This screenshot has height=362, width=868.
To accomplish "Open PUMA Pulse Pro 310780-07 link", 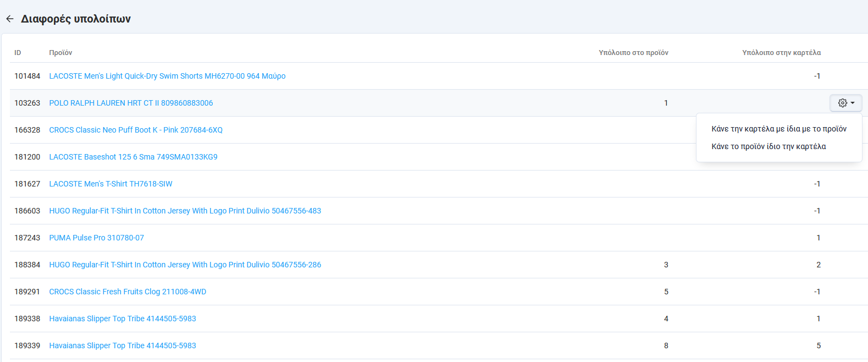I will tap(96, 238).
